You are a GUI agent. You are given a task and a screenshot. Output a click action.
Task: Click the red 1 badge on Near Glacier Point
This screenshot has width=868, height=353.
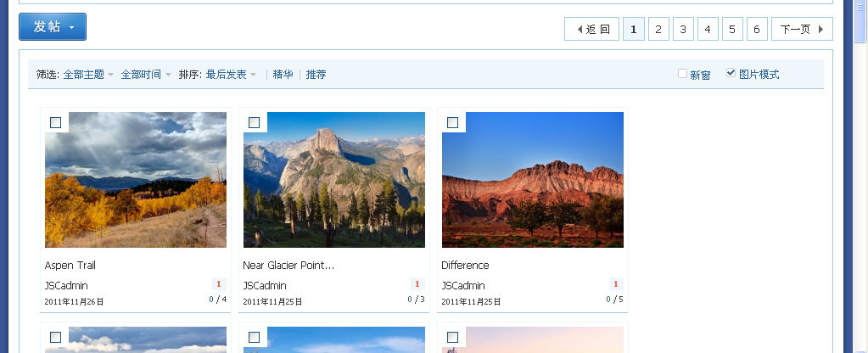click(417, 283)
